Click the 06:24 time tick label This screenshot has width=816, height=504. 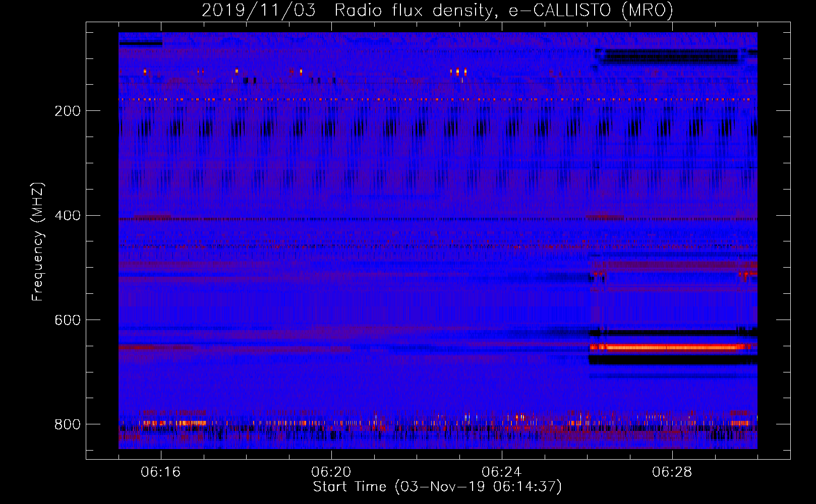(502, 472)
